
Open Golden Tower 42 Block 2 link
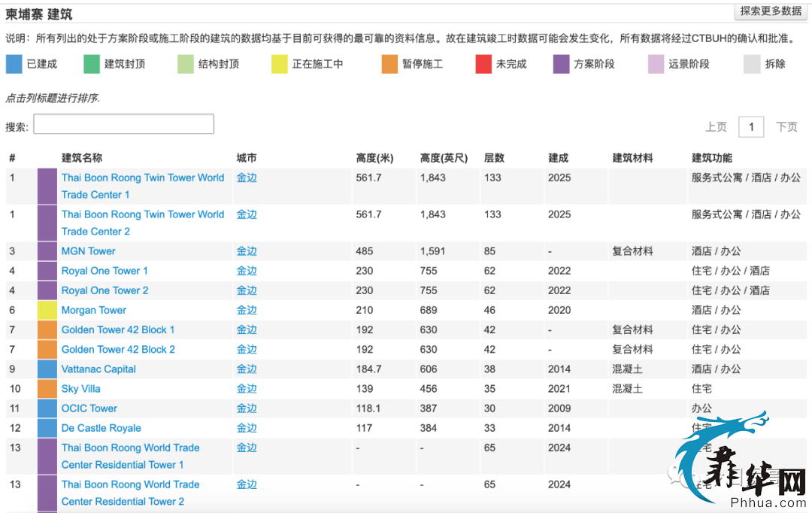(x=118, y=350)
